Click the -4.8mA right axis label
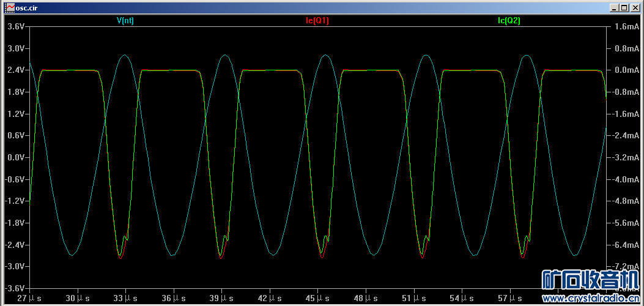The height and width of the screenshot is (306, 644). click(x=624, y=201)
